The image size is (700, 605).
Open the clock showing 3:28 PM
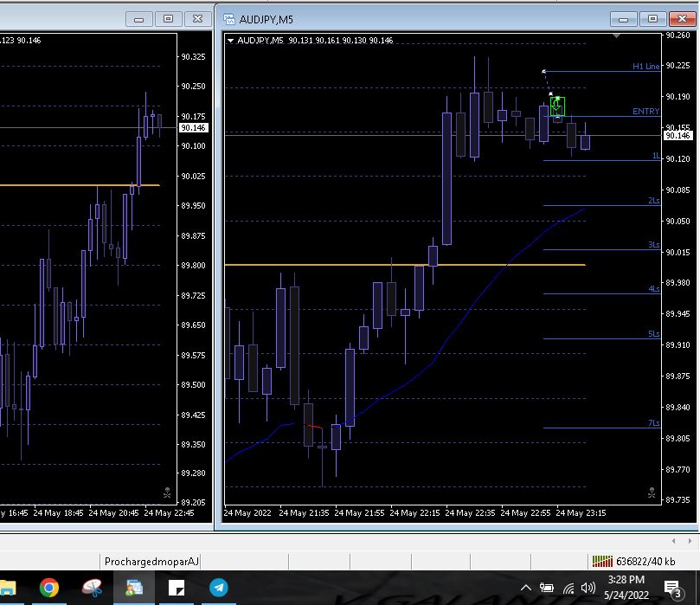(x=626, y=587)
